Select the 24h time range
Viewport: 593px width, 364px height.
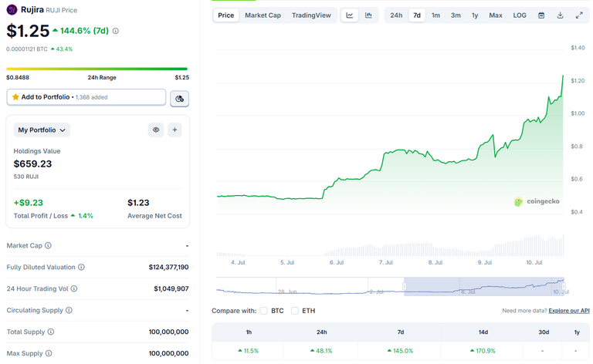pyautogui.click(x=396, y=15)
